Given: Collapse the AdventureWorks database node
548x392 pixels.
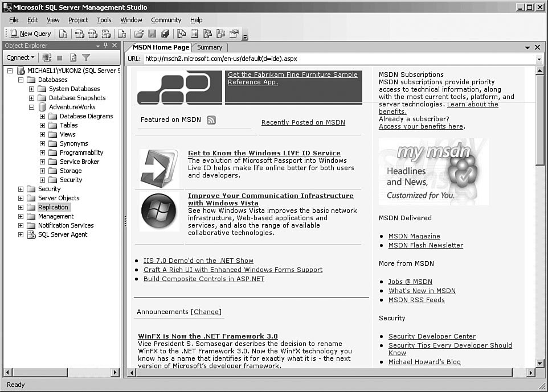Looking at the screenshot, I should click(x=32, y=107).
